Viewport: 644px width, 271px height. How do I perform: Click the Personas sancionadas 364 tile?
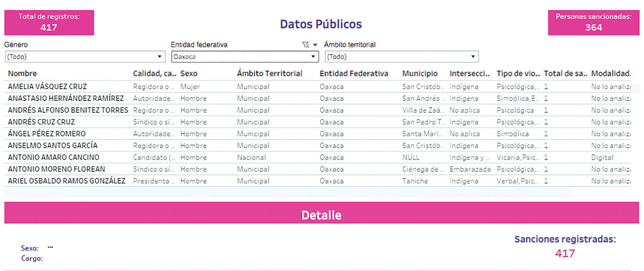coord(594,22)
